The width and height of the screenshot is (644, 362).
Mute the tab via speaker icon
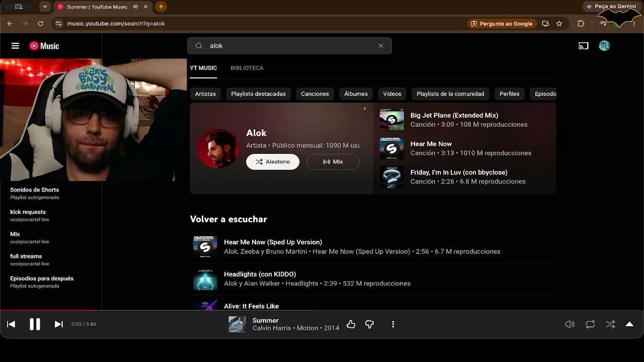tap(135, 7)
